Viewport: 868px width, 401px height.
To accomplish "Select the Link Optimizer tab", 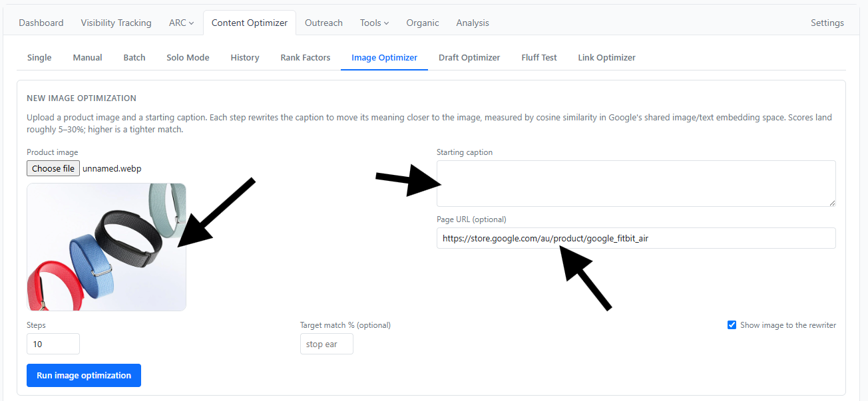I will click(606, 57).
